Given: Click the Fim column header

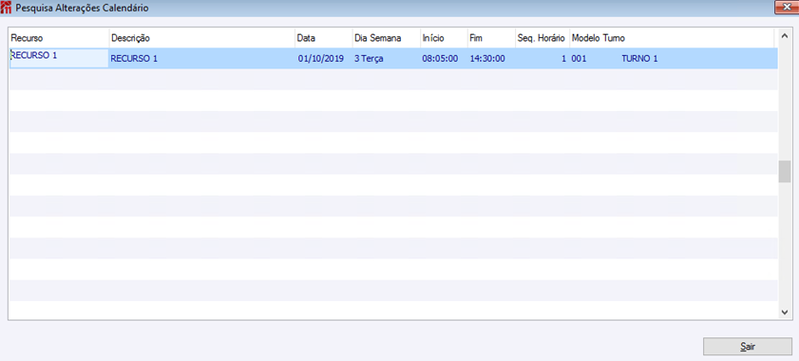Looking at the screenshot, I should tap(491, 38).
